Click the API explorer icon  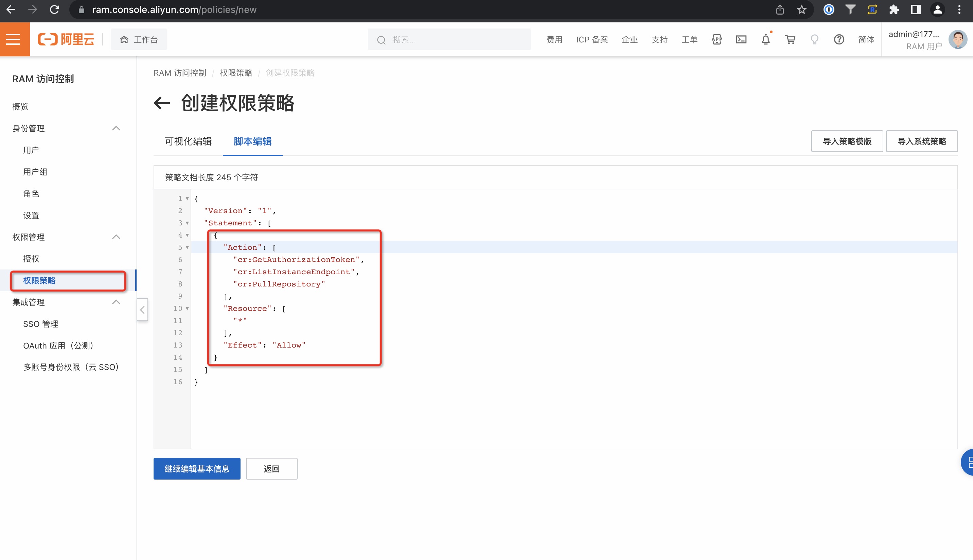pos(716,39)
